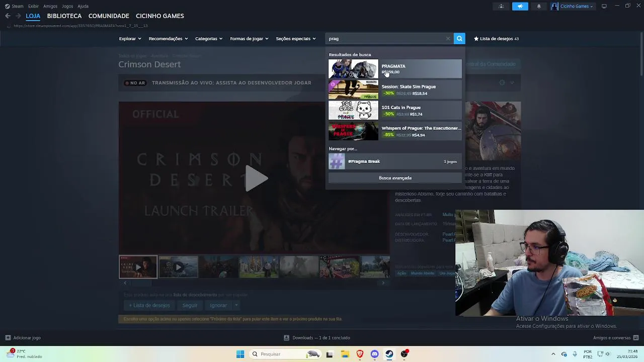Viewport: 644px width, 362px height.
Task: Open Discord from the taskbar
Action: (374, 354)
